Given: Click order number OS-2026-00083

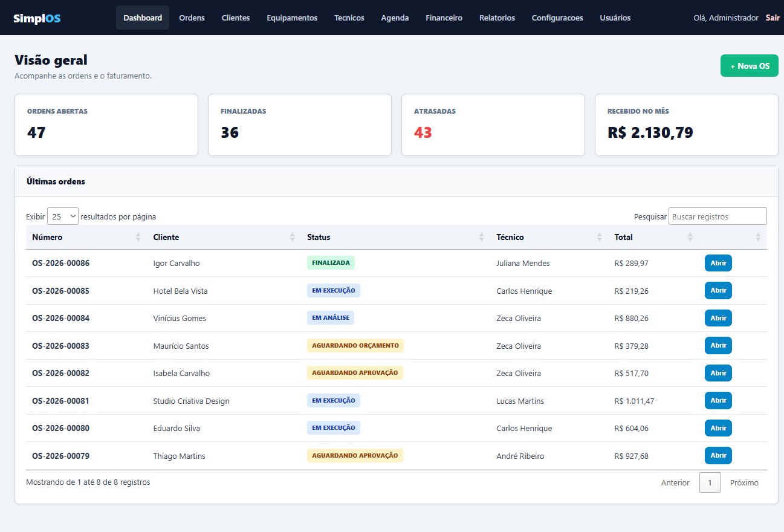Looking at the screenshot, I should pos(60,346).
